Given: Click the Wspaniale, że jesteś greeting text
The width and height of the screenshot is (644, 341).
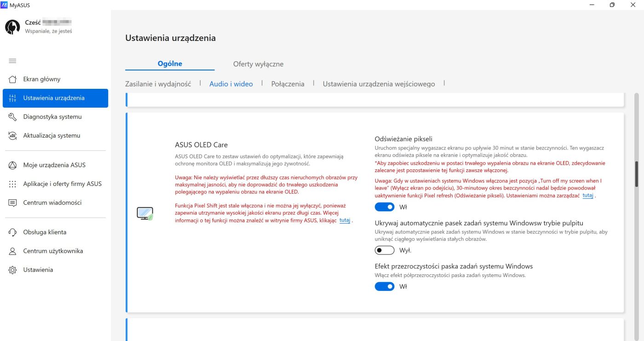Looking at the screenshot, I should point(48,31).
